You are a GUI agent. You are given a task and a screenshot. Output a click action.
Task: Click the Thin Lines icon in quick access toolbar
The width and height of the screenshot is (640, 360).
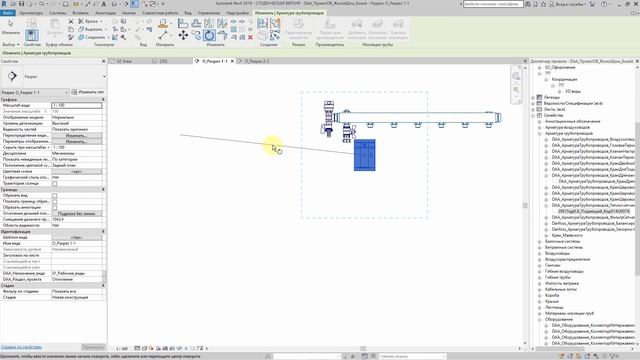pos(134,4)
